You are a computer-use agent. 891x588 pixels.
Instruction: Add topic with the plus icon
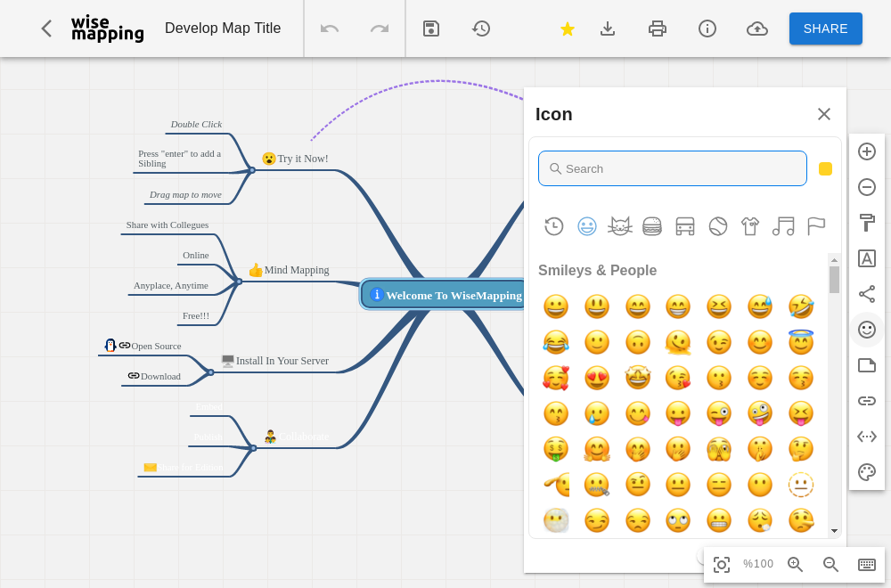tap(867, 151)
